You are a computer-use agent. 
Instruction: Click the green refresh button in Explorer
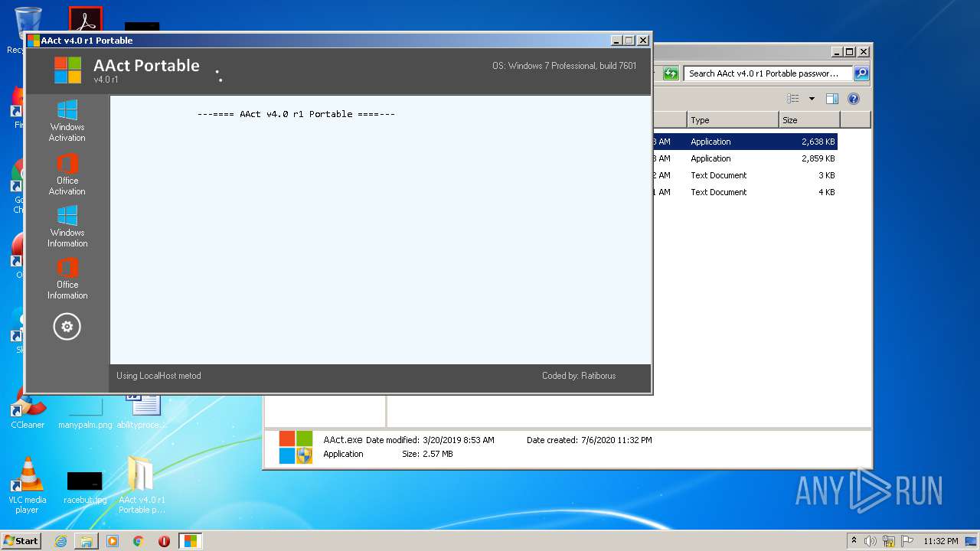pyautogui.click(x=671, y=73)
